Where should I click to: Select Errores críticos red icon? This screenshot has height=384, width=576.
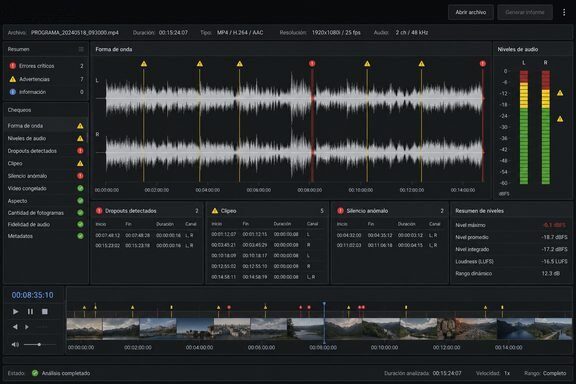point(12,66)
